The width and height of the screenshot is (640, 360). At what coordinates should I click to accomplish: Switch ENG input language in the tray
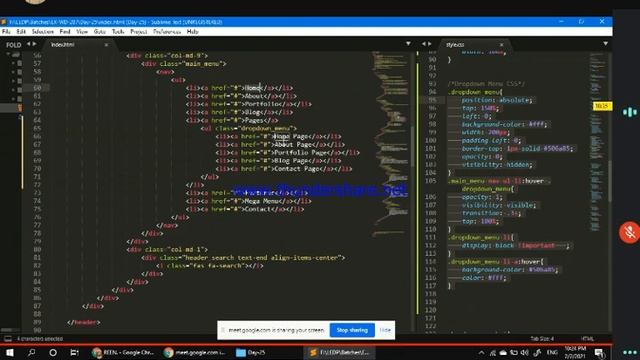(552, 353)
